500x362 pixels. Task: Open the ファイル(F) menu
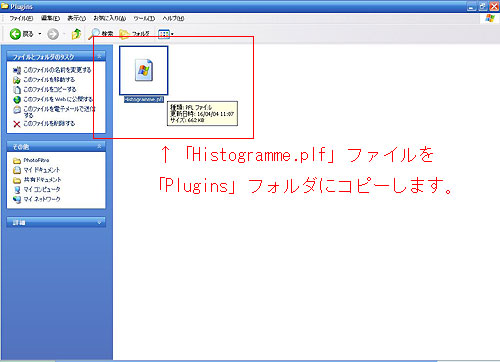21,18
